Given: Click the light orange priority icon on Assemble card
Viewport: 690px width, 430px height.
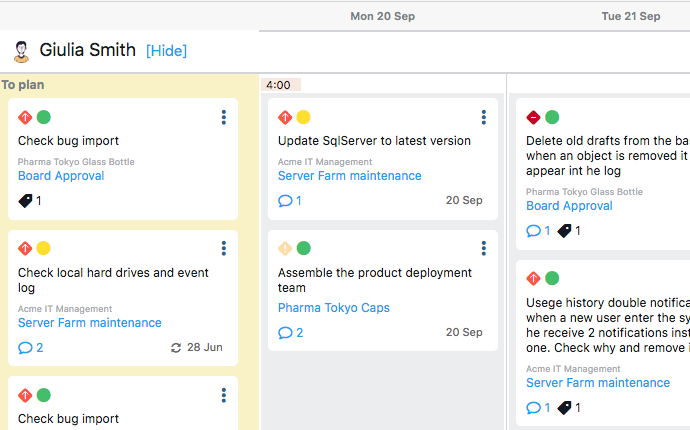Looking at the screenshot, I should 285,248.
